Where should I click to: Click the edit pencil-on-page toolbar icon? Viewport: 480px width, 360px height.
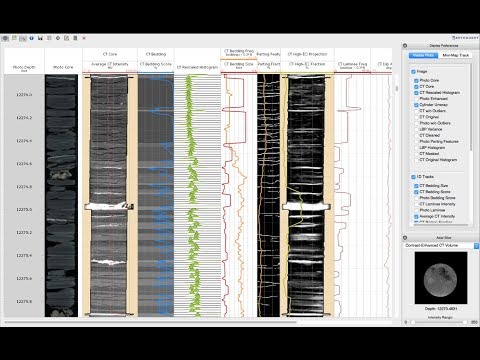coord(66,38)
